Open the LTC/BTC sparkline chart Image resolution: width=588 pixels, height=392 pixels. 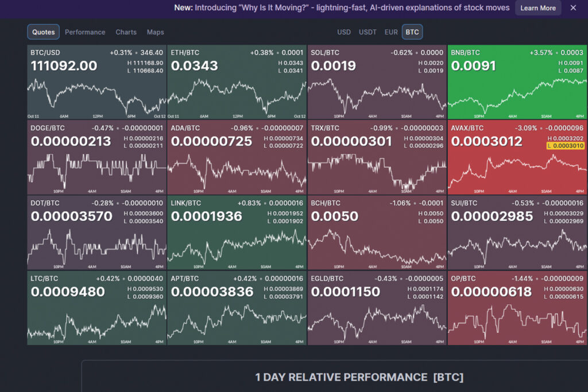coord(96,323)
